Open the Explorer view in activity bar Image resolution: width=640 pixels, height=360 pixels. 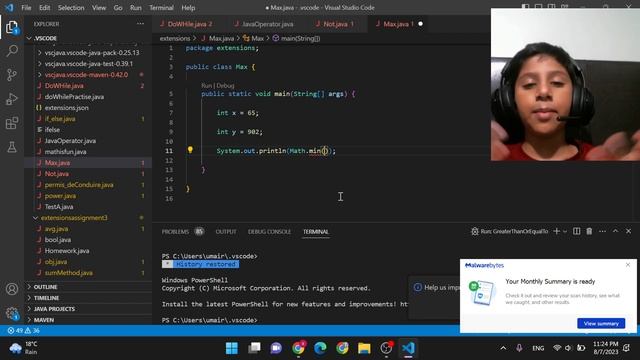[12, 27]
